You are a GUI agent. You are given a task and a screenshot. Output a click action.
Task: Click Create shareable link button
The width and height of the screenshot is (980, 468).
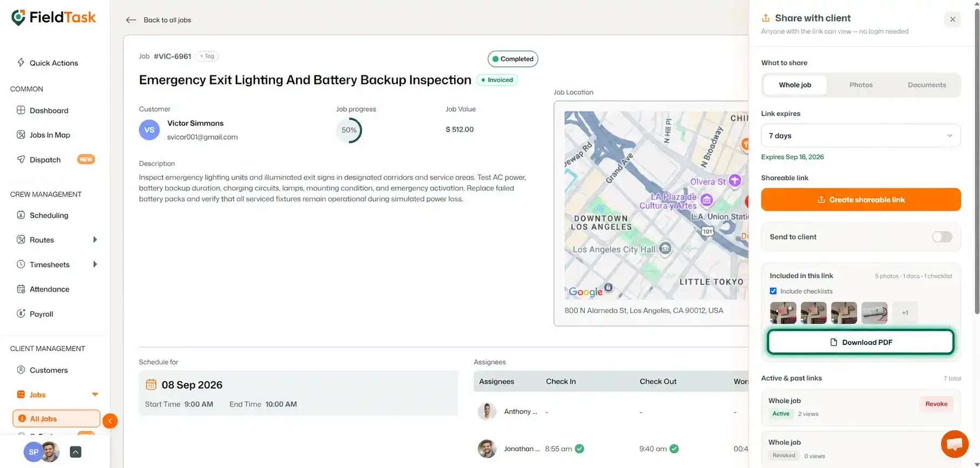click(861, 200)
